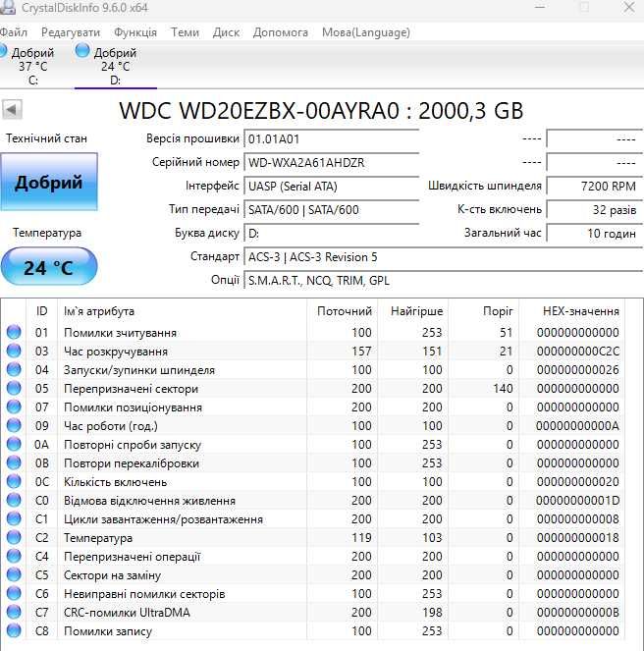Open the Теми menu
The height and width of the screenshot is (651, 644).
coord(185,32)
